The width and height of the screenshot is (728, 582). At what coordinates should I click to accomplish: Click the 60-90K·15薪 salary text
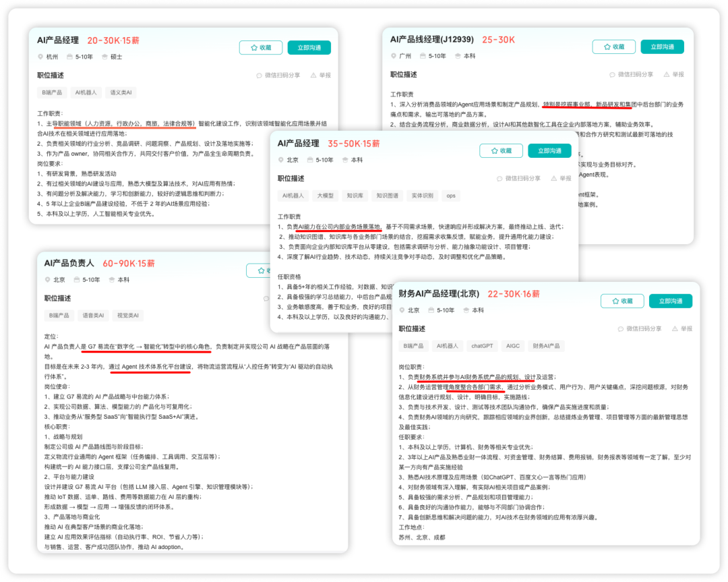pos(129,264)
